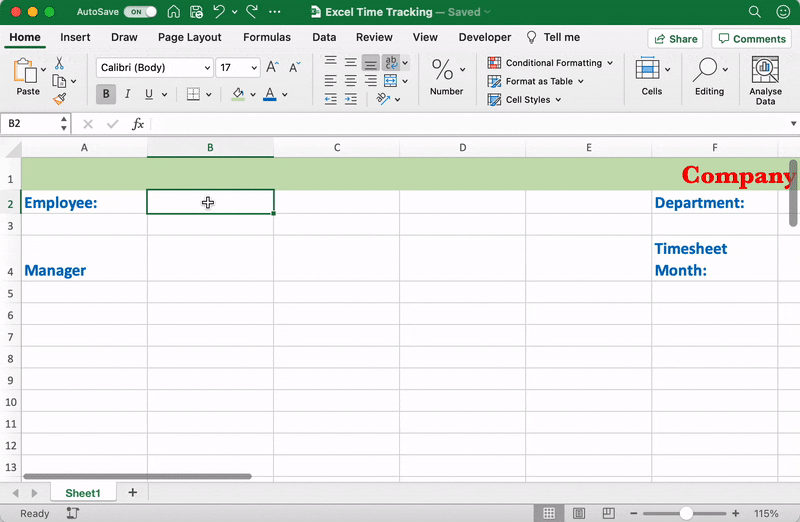Screen dimensions: 800x522
Task: Click the Cut scissors icon
Action: [59, 63]
